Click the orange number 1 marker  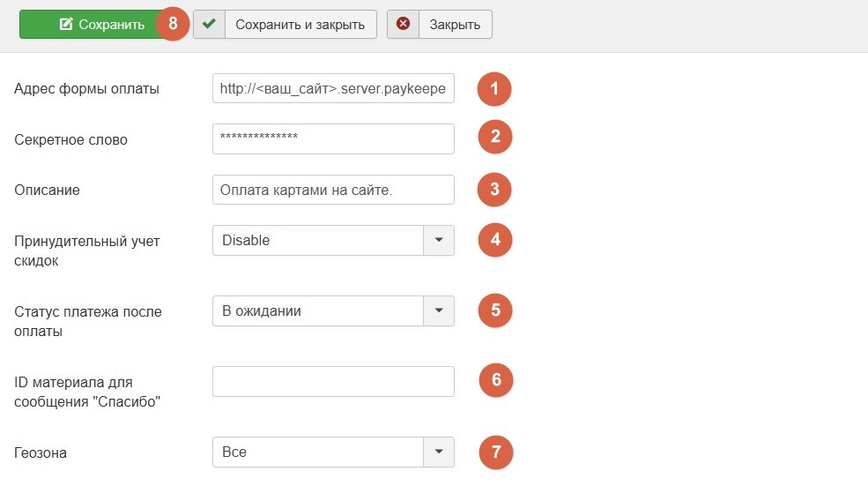[x=494, y=88]
